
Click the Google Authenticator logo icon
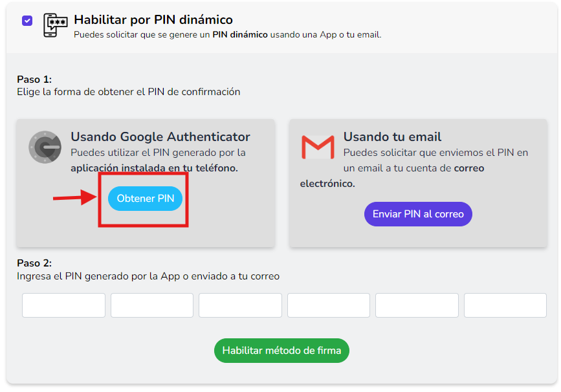pos(45,147)
